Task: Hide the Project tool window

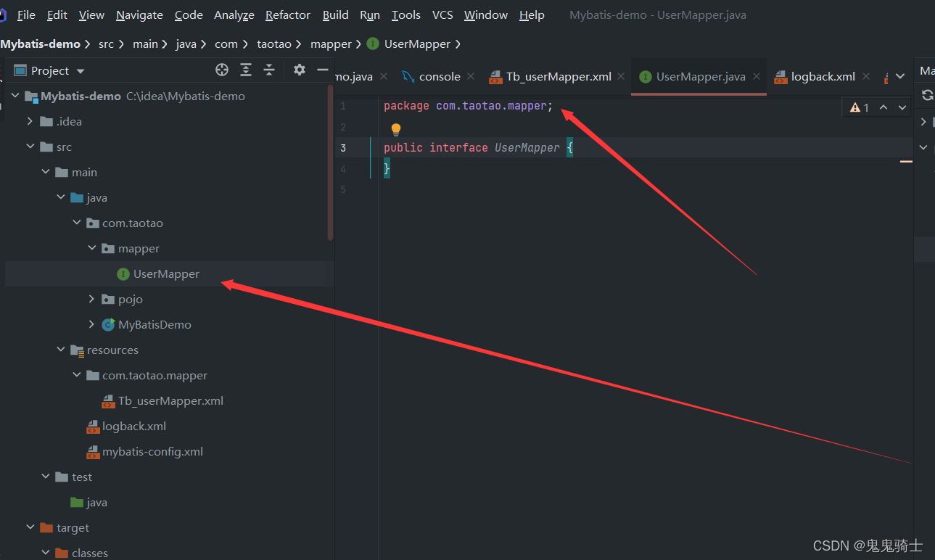Action: (x=323, y=70)
